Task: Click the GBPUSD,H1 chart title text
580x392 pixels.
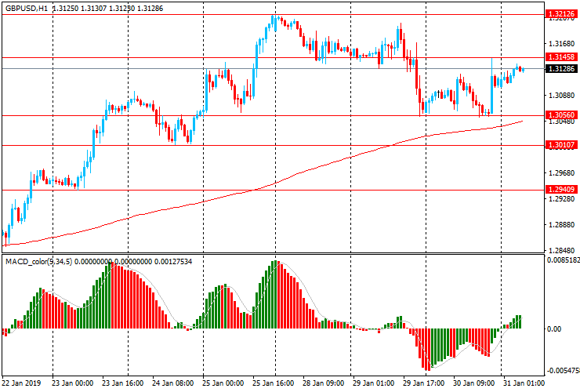Action: (x=27, y=8)
